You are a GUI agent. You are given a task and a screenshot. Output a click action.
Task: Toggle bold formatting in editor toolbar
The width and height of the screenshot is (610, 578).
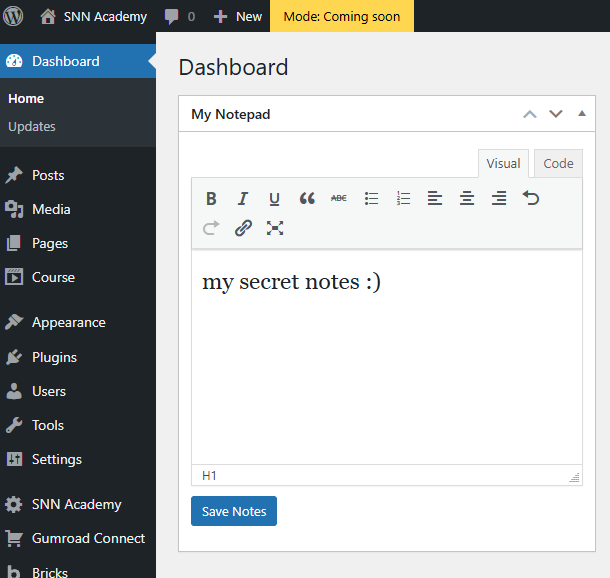[211, 198]
